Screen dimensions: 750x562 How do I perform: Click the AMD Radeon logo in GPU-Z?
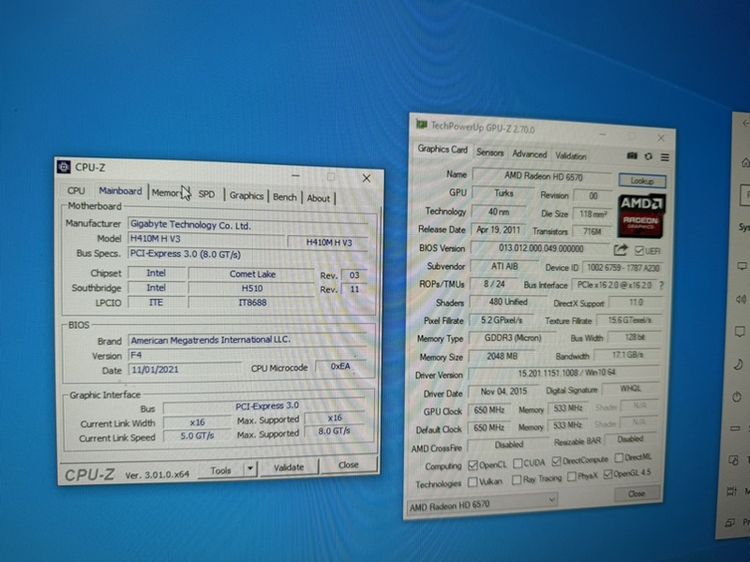tap(641, 216)
